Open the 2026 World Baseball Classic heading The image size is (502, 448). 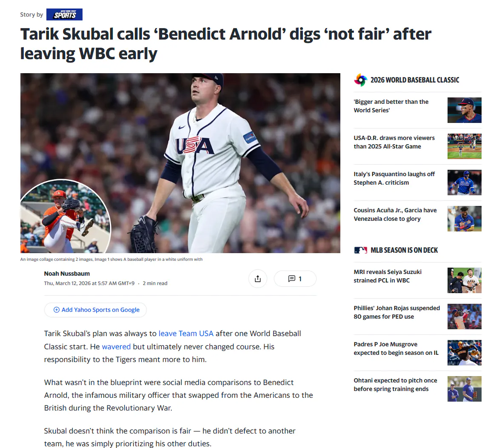pos(415,80)
